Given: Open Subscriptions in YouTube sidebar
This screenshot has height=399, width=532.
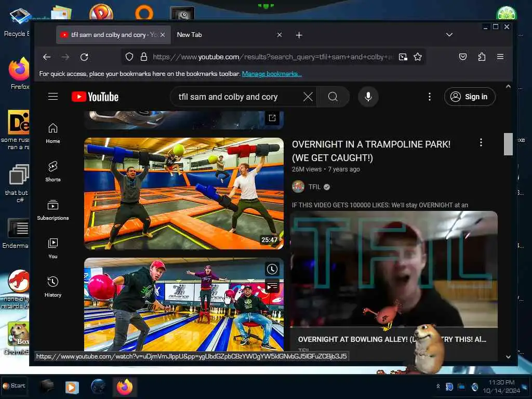Looking at the screenshot, I should point(53,210).
